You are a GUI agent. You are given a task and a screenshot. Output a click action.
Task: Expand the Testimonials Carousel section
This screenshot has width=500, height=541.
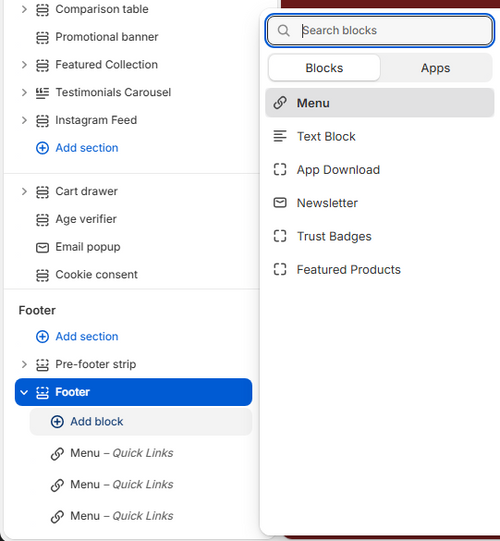(x=24, y=92)
